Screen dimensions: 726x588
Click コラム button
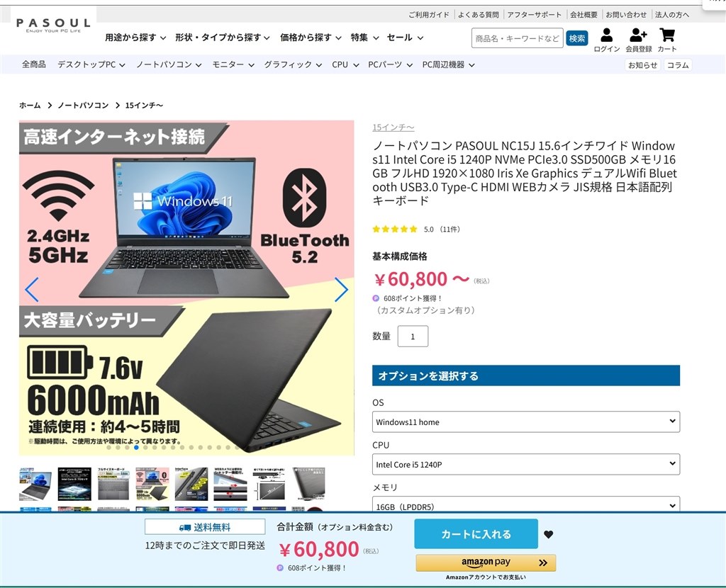678,65
